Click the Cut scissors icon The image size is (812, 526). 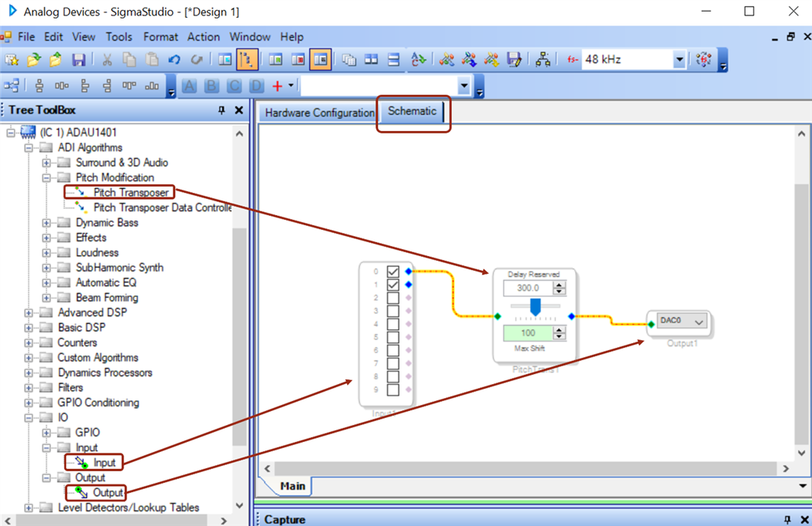pos(107,59)
